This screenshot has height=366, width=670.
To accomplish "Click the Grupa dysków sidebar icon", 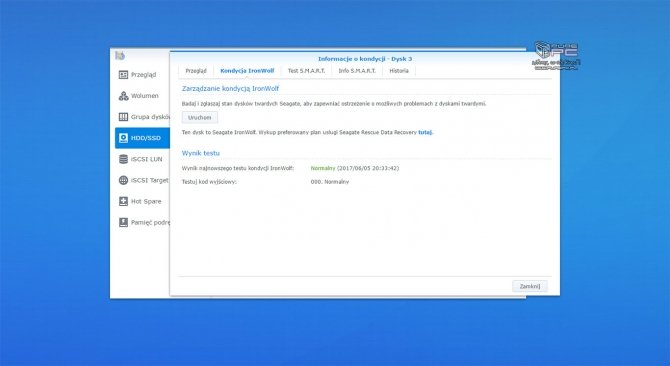I will point(123,117).
